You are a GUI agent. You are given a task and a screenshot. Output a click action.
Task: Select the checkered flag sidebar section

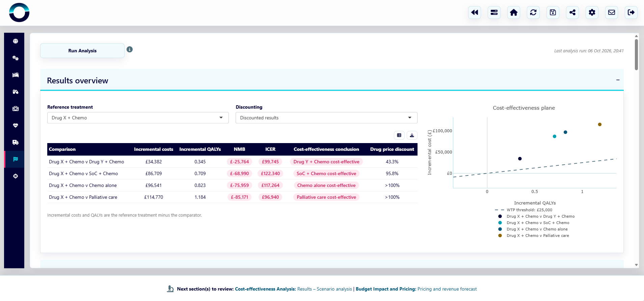(x=16, y=159)
